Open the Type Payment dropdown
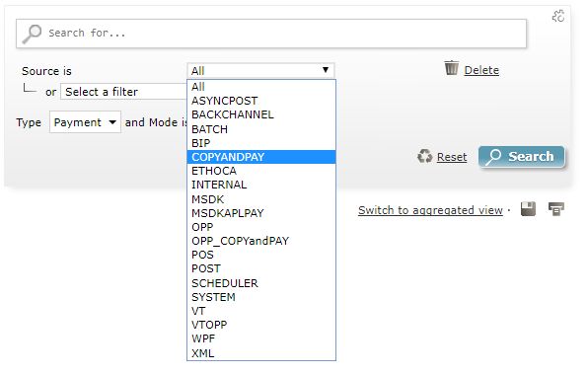588x375 pixels. click(85, 122)
